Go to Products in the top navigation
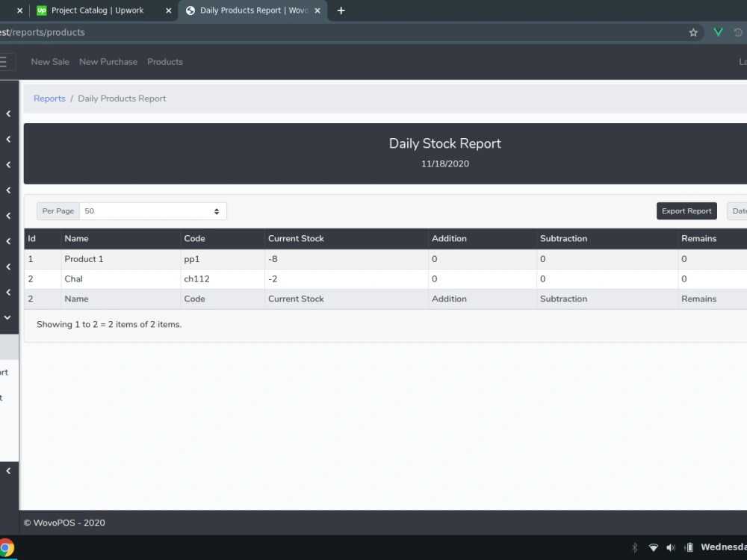Viewport: 747px width, 560px height. click(165, 62)
